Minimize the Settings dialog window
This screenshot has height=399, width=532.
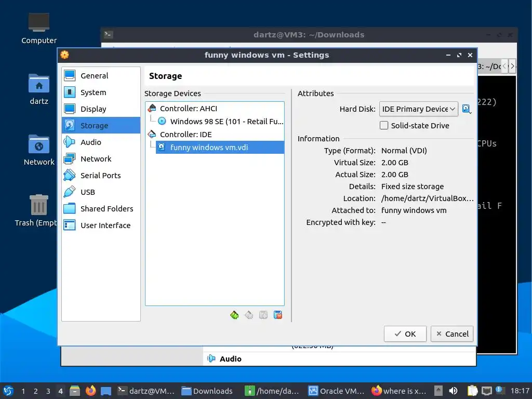(448, 55)
